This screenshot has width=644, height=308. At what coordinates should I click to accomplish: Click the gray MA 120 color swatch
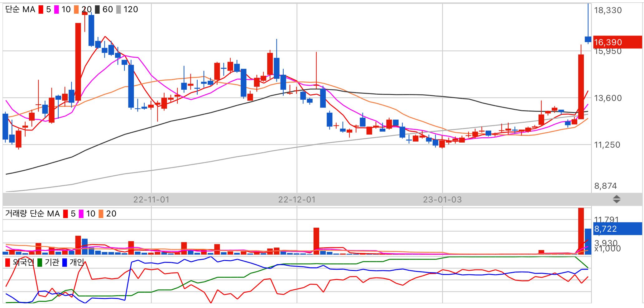coord(118,10)
